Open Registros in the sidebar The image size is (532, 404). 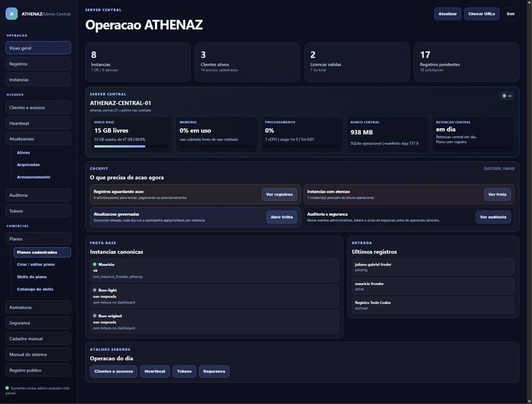point(38,63)
